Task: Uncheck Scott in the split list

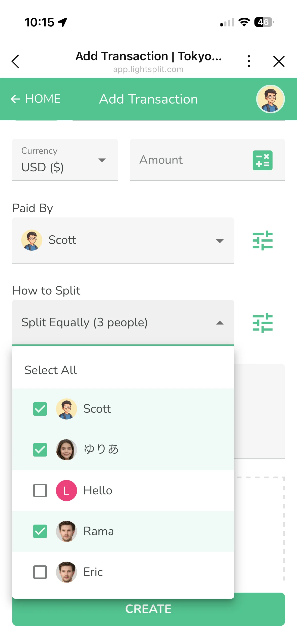Action: tap(40, 409)
